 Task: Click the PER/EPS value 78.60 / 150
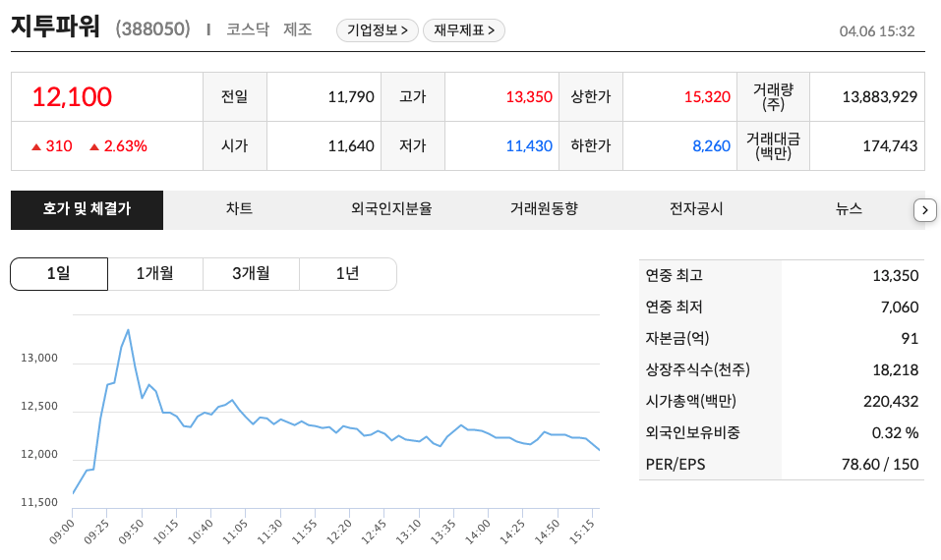pos(880,464)
